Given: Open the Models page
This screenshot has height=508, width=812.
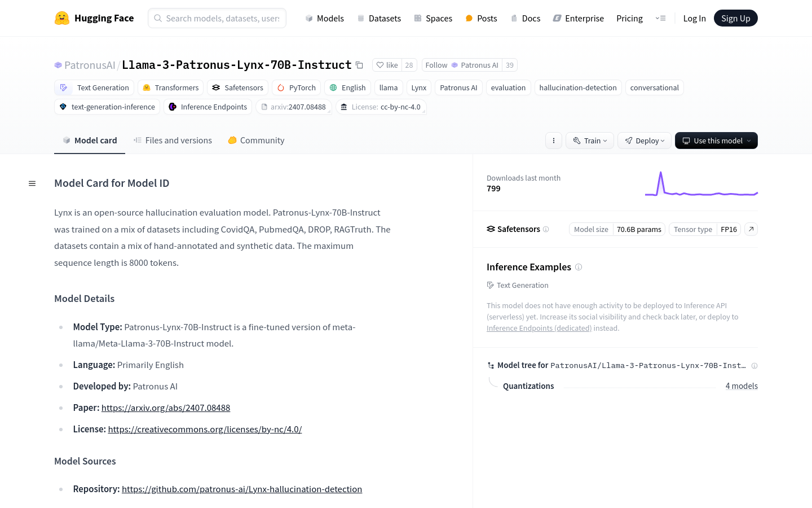Looking at the screenshot, I should tap(325, 18).
